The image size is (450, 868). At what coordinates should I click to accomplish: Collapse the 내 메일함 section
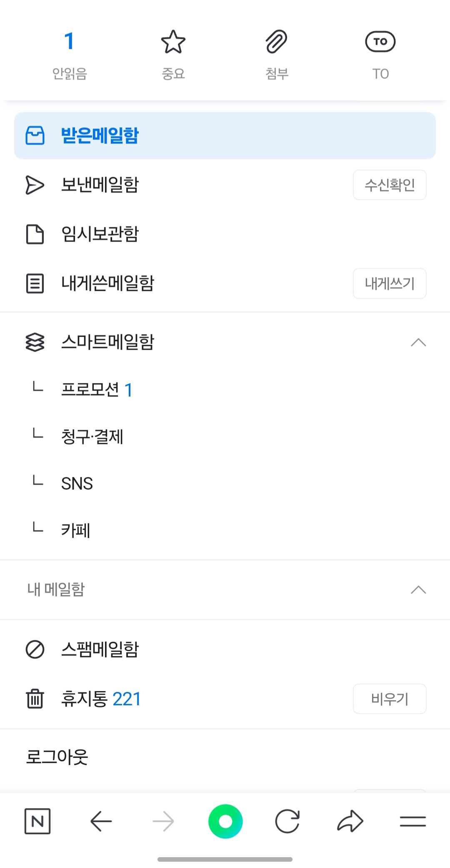[x=418, y=589]
